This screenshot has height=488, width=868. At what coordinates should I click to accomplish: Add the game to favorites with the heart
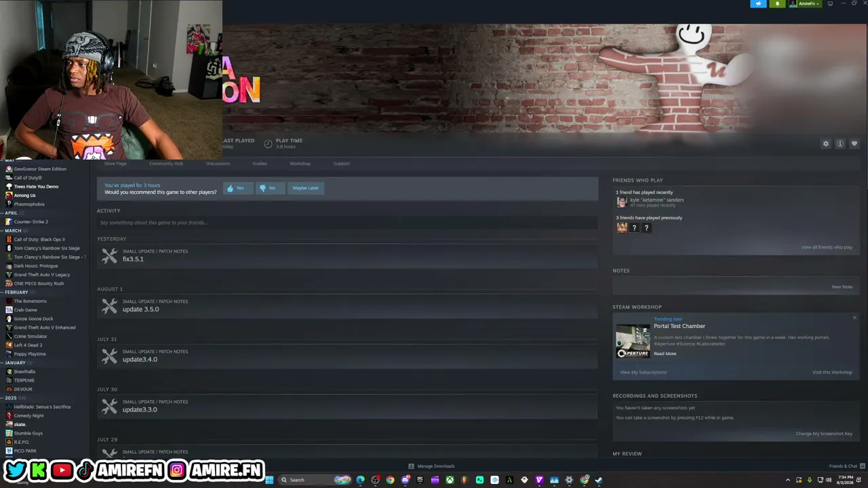(854, 144)
